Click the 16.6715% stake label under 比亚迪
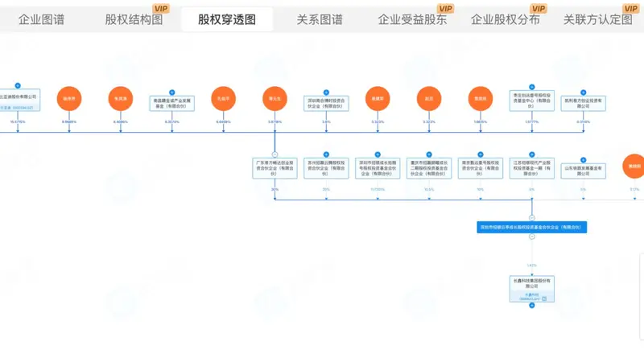This screenshot has width=644, height=362. tap(18, 122)
